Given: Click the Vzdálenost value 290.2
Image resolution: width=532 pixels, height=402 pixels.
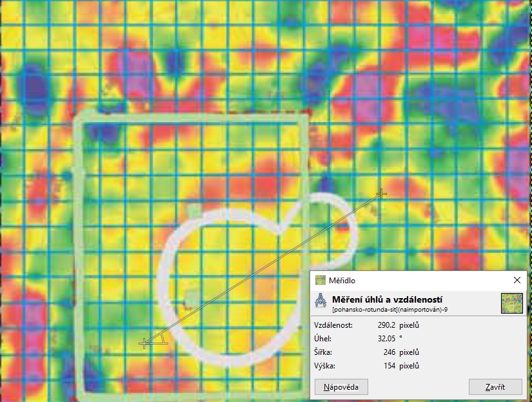Looking at the screenshot, I should point(388,325).
